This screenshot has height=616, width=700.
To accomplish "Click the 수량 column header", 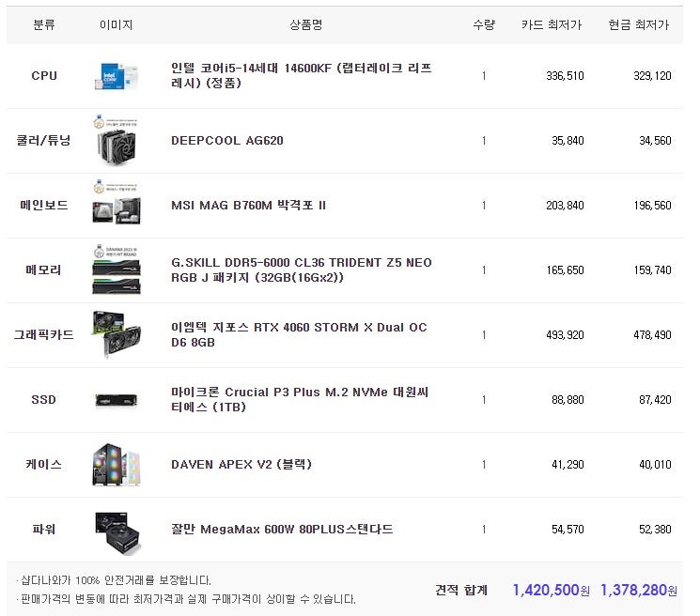I will click(484, 24).
